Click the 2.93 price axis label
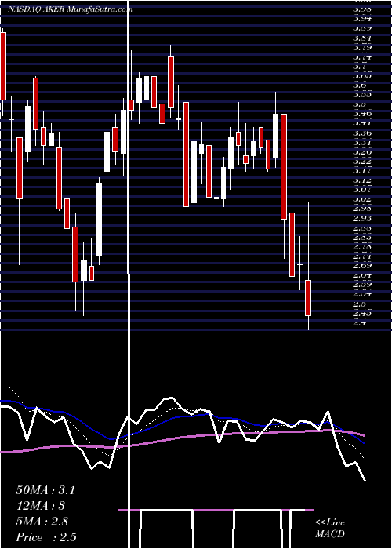The width and height of the screenshot is (392, 549). [x=362, y=218]
